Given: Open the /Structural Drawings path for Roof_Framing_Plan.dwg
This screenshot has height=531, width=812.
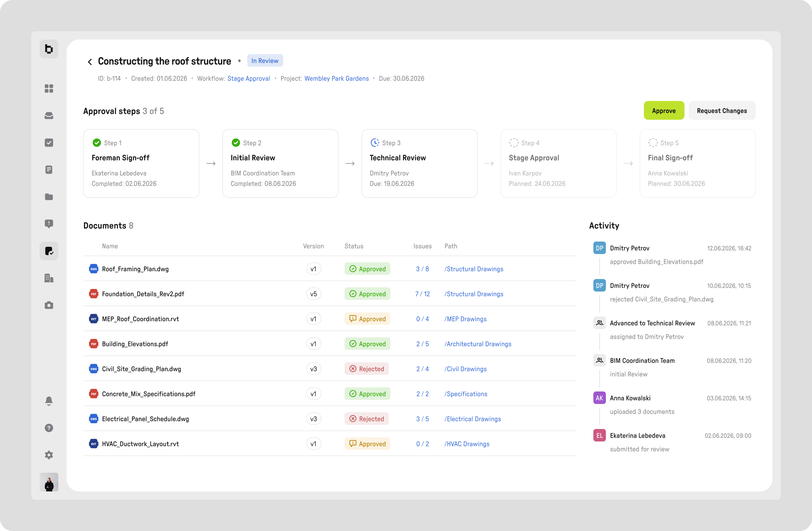Looking at the screenshot, I should click(474, 269).
